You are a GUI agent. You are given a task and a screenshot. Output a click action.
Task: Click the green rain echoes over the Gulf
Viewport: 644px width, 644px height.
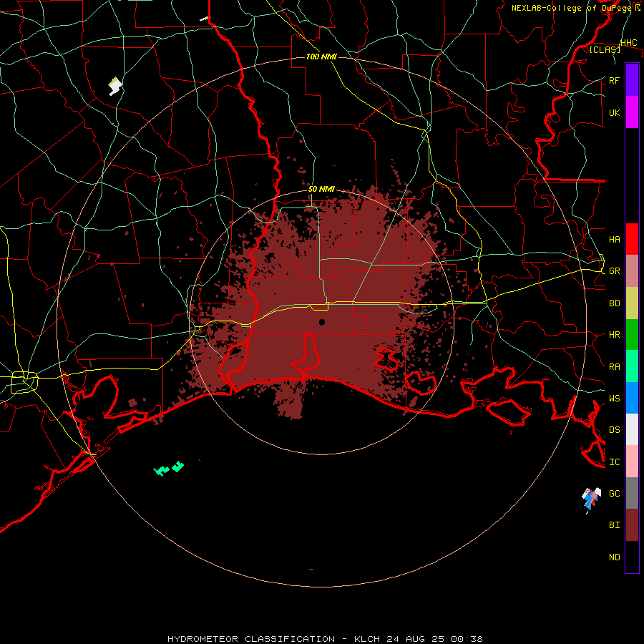tap(168, 468)
